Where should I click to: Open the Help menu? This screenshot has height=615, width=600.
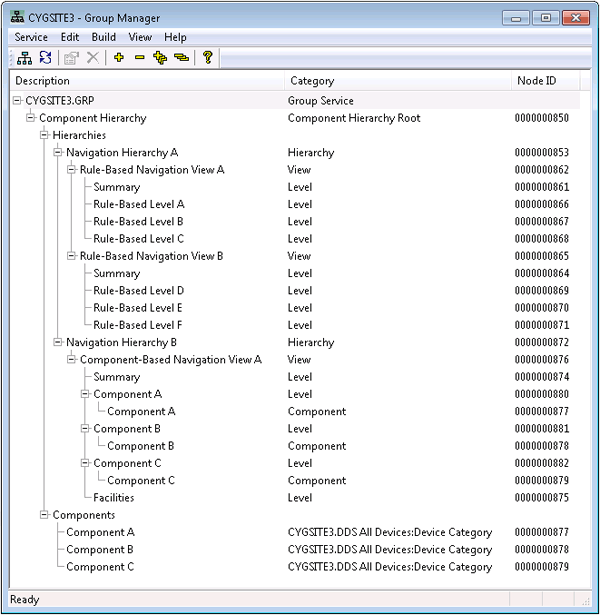point(175,37)
